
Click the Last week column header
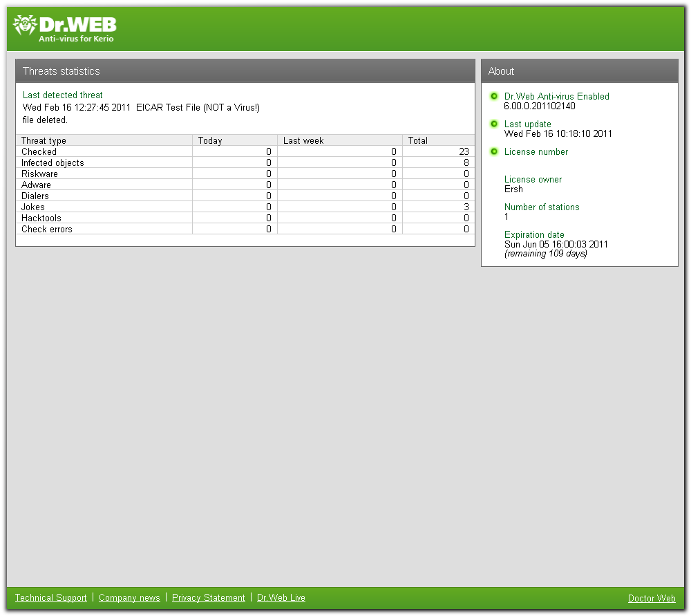pos(340,140)
